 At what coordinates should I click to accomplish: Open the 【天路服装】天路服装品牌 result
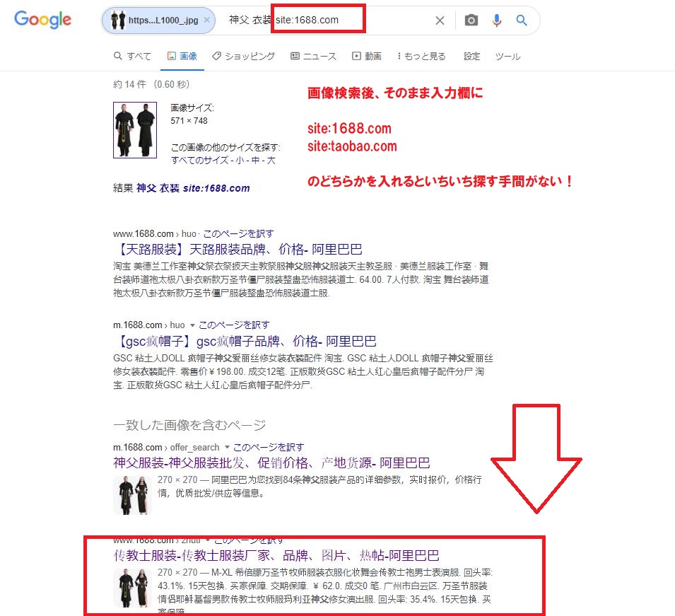237,250
